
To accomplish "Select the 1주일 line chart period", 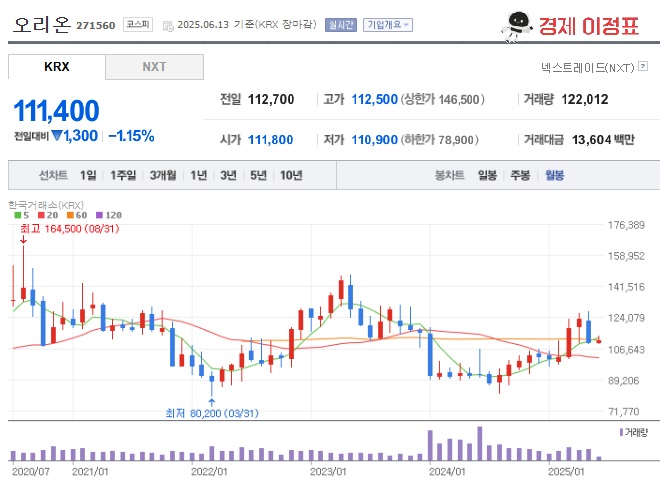I will (x=123, y=175).
